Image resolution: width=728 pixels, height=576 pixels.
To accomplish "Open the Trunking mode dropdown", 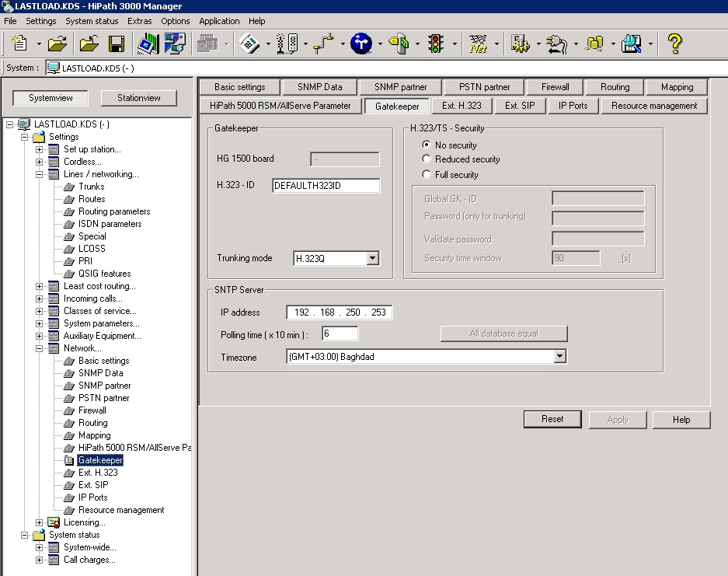I will tap(372, 258).
